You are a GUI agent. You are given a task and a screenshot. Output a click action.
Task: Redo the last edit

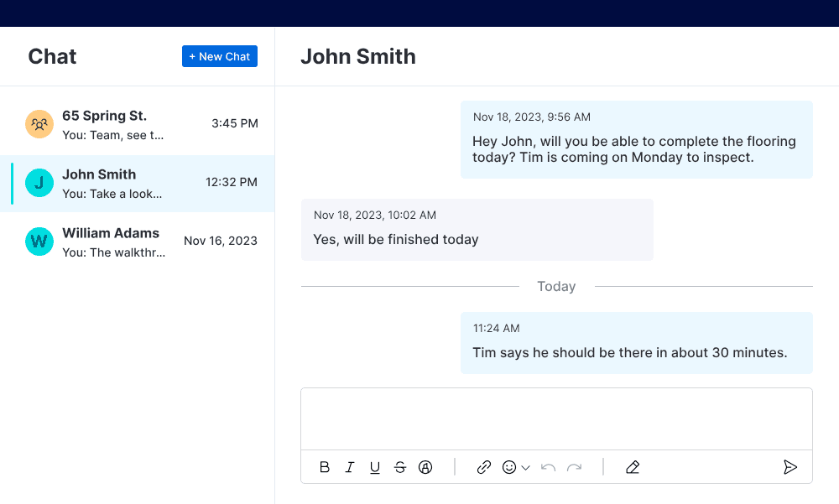coord(575,467)
